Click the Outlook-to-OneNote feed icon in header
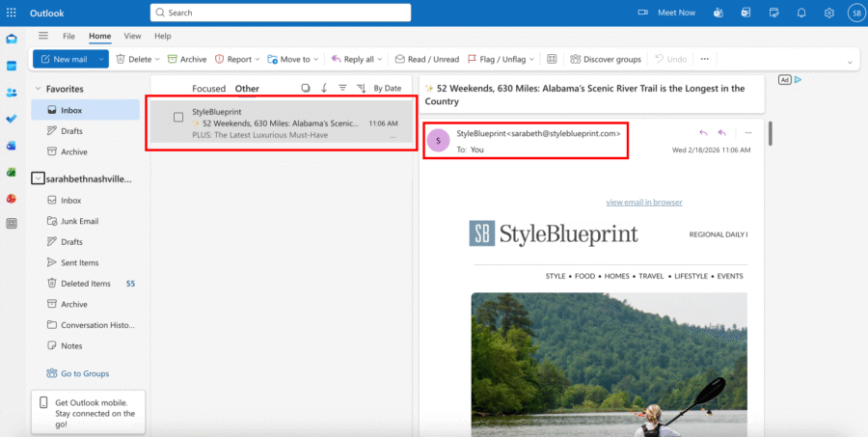 [746, 13]
